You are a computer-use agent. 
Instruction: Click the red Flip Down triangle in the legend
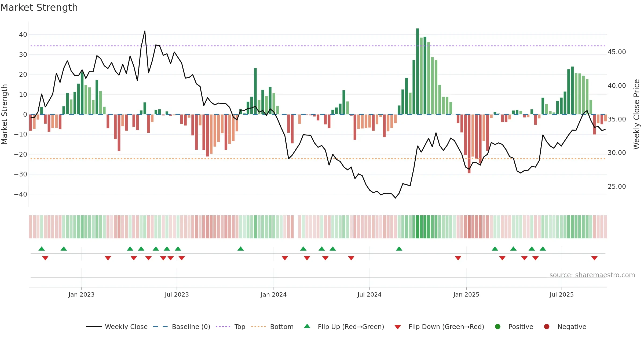pos(398,327)
